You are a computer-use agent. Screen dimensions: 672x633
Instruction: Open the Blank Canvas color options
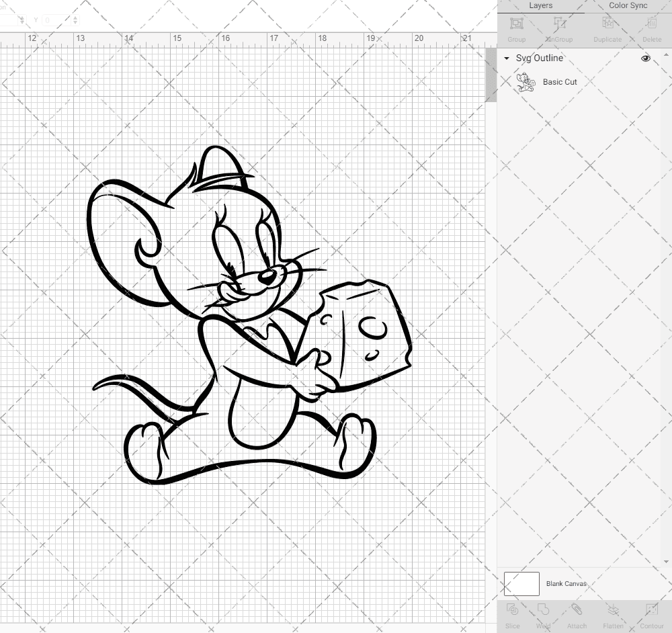click(x=521, y=583)
